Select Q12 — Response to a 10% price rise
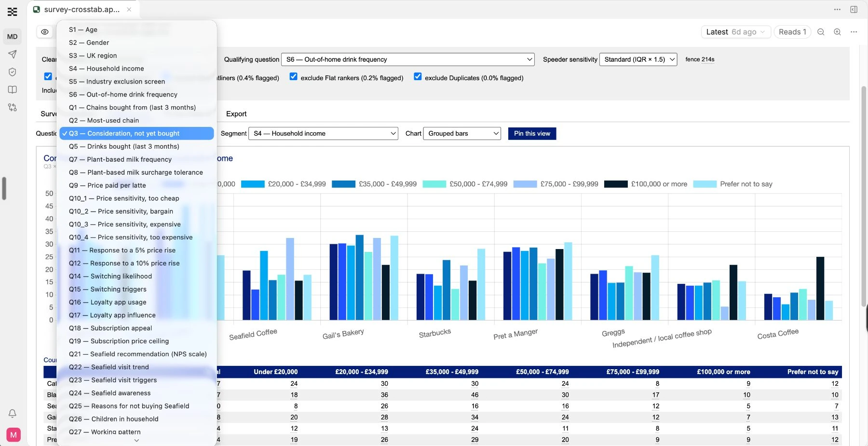This screenshot has height=446, width=868. (136, 264)
